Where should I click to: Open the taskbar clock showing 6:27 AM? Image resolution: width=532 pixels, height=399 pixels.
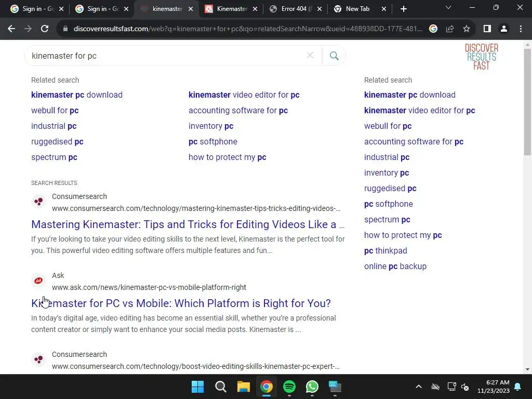494,387
